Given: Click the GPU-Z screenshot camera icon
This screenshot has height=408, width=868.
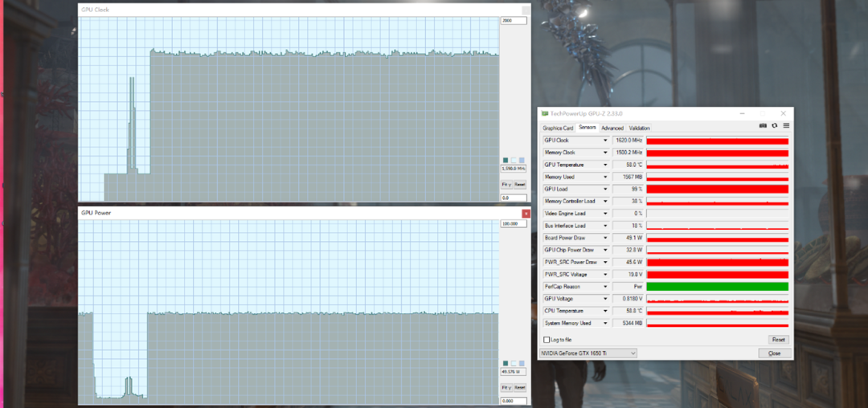Looking at the screenshot, I should click(763, 125).
